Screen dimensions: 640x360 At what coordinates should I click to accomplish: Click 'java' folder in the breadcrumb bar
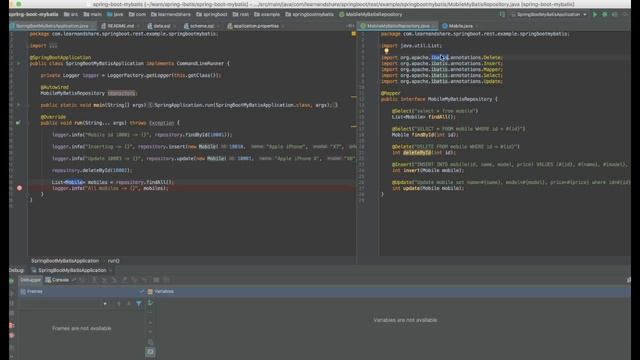[x=115, y=14]
